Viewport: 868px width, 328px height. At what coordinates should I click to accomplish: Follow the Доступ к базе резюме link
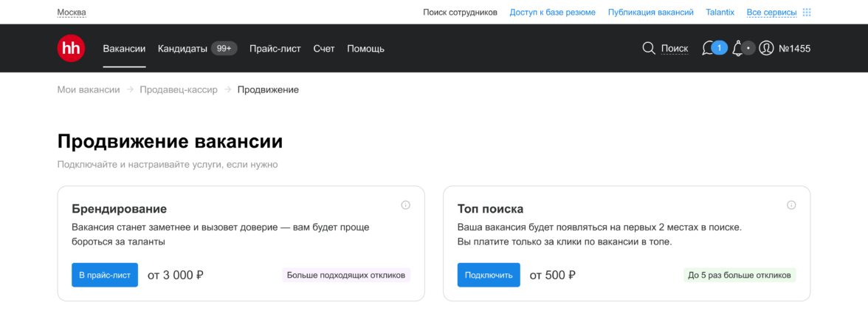tap(552, 13)
